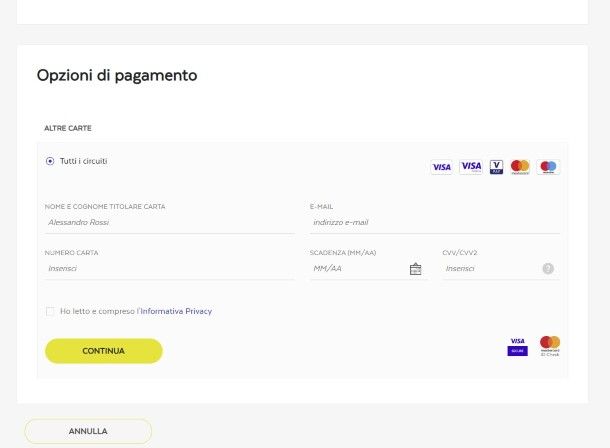Viewport: 610px width, 448px height.
Task: Open the expiry date calendar icon
Action: click(416, 269)
